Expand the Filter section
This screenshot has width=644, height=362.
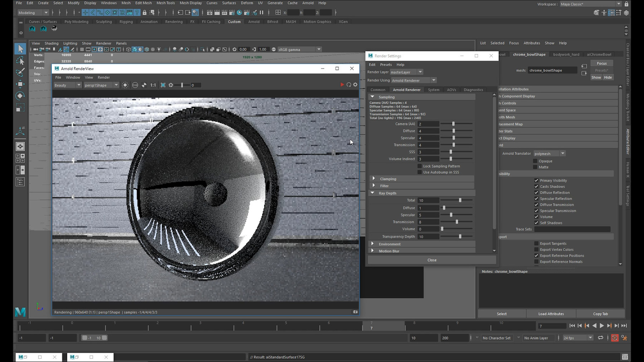[x=374, y=185]
